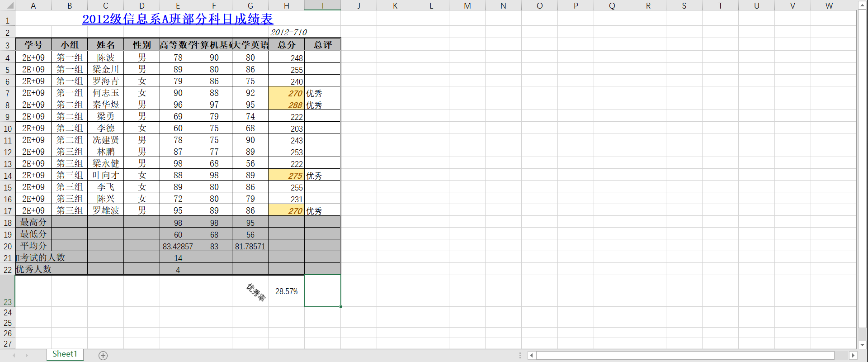Image resolution: width=868 pixels, height=362 pixels.
Task: Click the 总评 header cell
Action: pos(322,45)
